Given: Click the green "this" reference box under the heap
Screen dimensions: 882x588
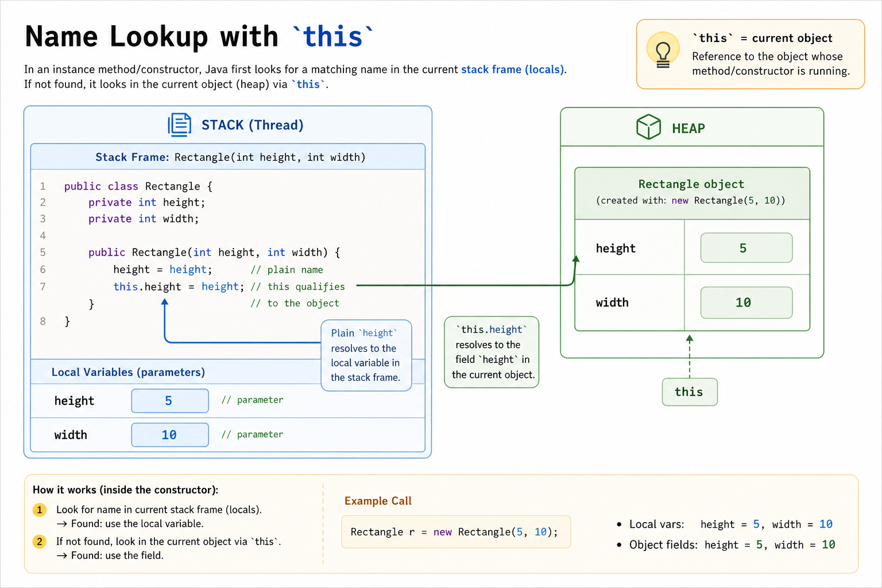Looking at the screenshot, I should [x=690, y=392].
